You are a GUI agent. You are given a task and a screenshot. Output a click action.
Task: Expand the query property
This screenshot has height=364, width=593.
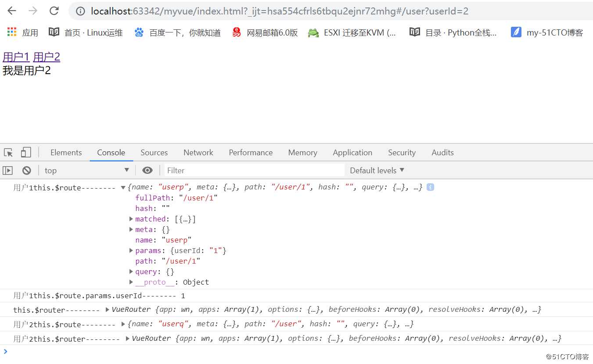(131, 271)
